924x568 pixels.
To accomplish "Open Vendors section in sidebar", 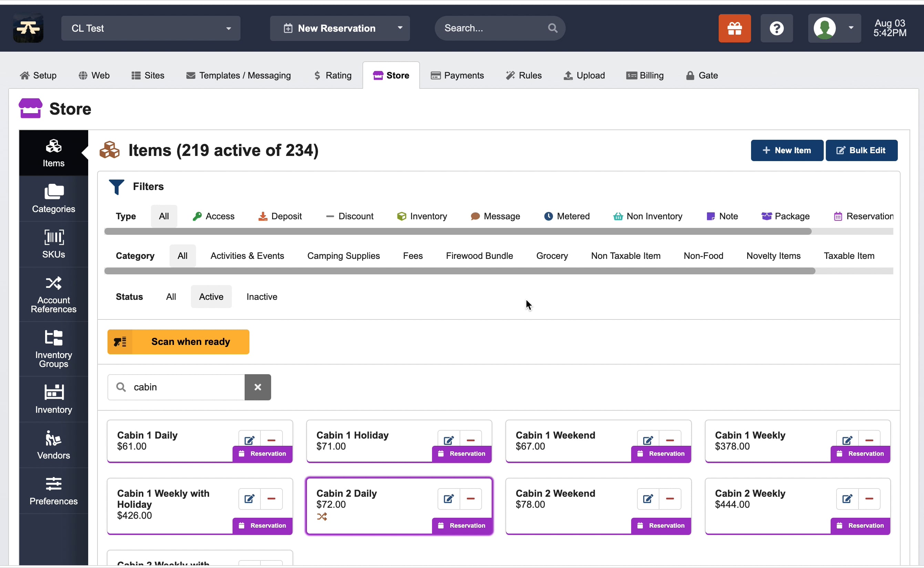I will (x=53, y=445).
